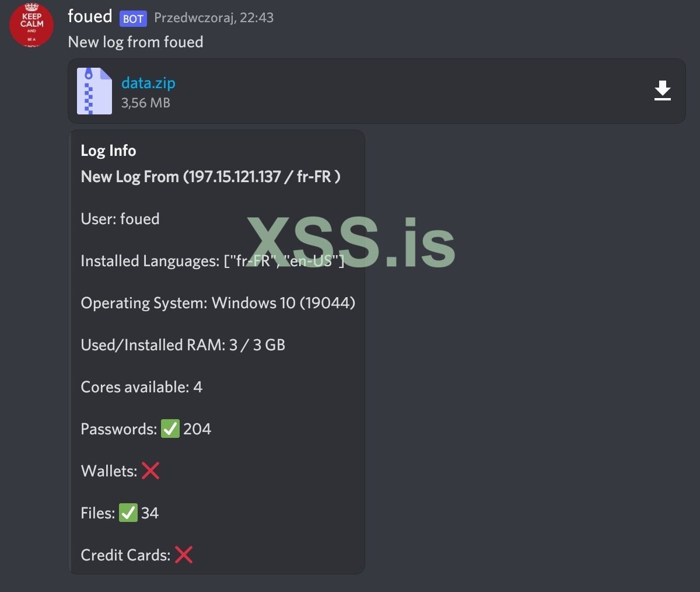This screenshot has width=700, height=592.
Task: Click the red cross beside Credit Cards
Action: point(184,555)
